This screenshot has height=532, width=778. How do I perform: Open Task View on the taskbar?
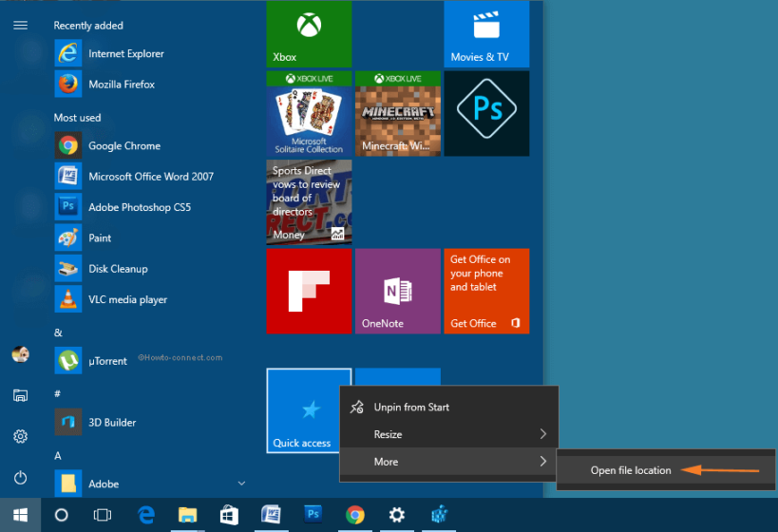pos(103,515)
